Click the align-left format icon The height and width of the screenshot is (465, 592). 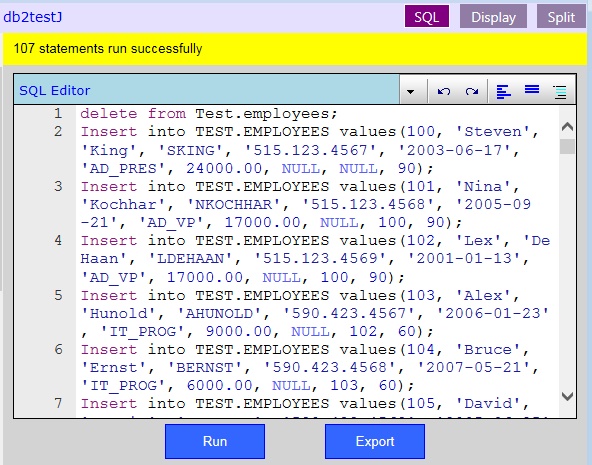click(x=503, y=91)
